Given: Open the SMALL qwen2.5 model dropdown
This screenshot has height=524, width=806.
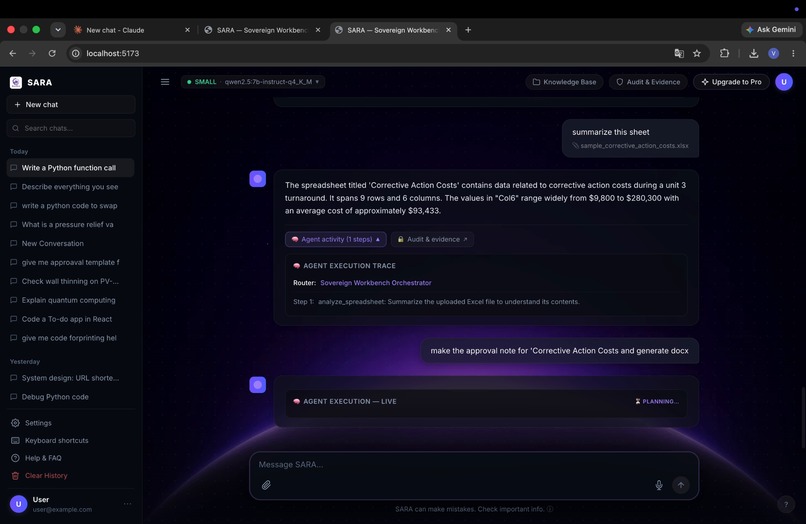Looking at the screenshot, I should tap(253, 82).
